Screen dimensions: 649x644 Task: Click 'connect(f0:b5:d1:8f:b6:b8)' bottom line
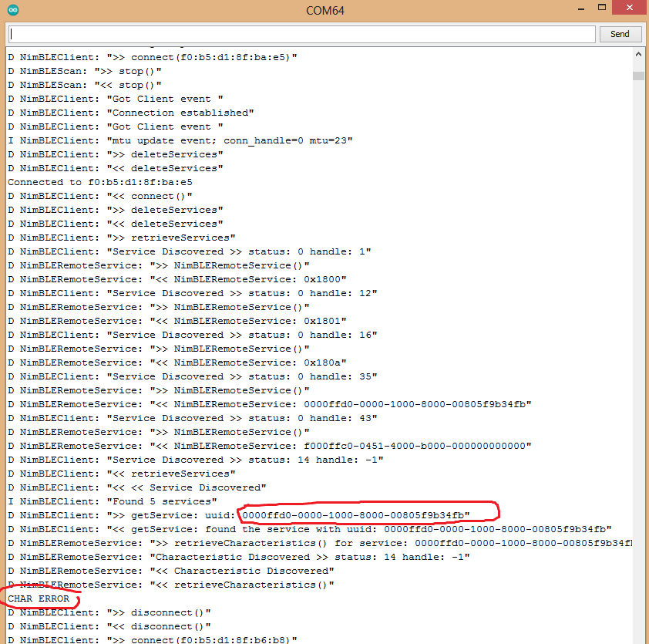tap(153, 639)
